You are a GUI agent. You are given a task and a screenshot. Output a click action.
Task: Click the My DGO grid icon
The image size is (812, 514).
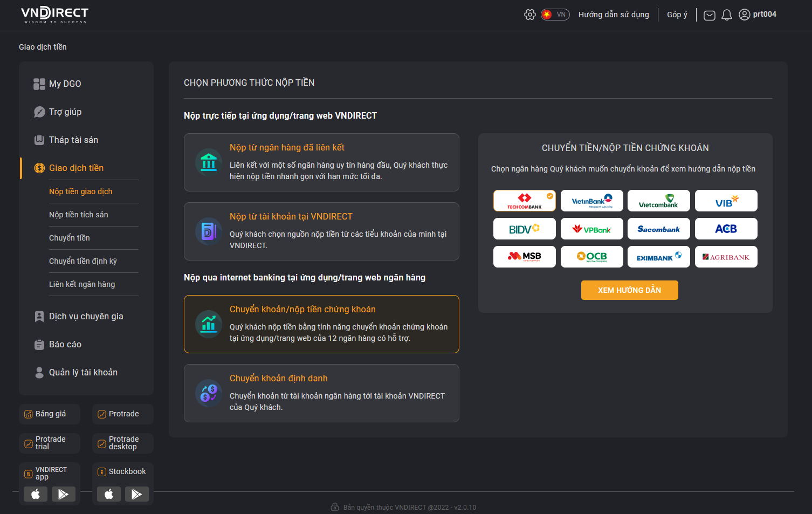pyautogui.click(x=39, y=84)
